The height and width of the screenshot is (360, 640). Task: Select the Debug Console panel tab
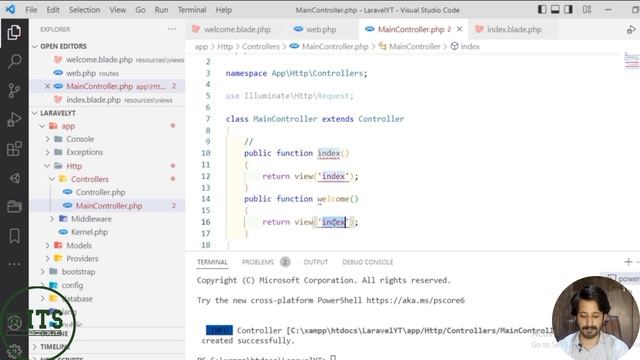click(367, 262)
